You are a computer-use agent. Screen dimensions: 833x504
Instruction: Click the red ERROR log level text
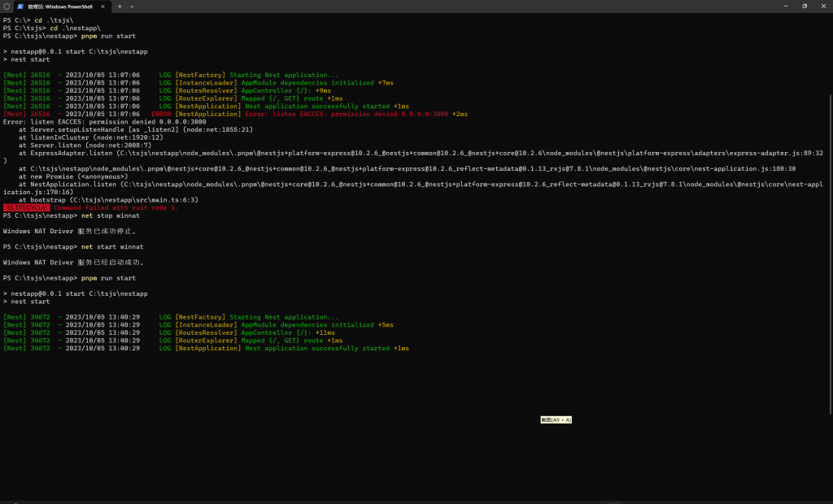(x=161, y=114)
